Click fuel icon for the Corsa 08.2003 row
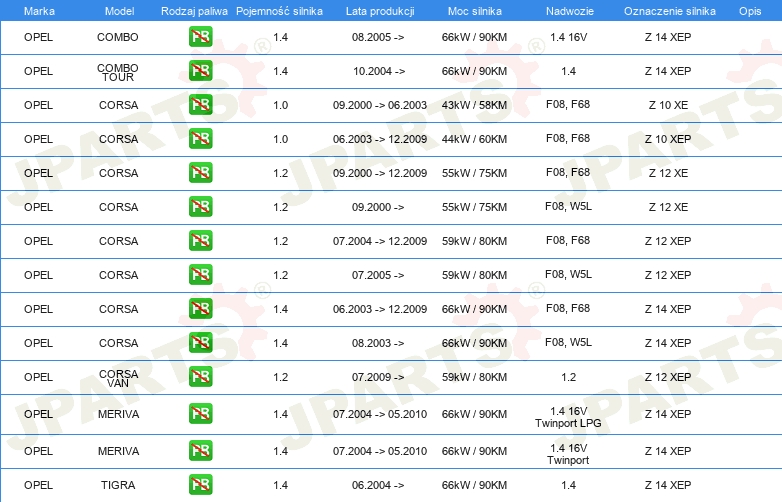The width and height of the screenshot is (782, 502). pyautogui.click(x=200, y=342)
